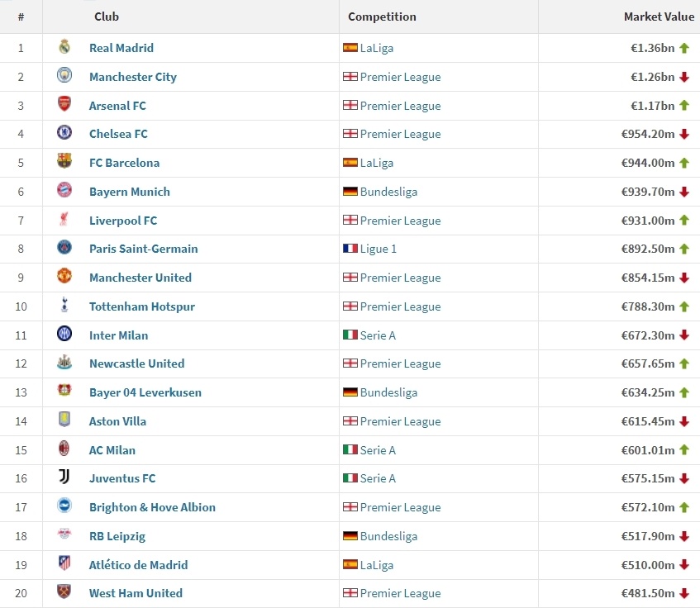700x608 pixels.
Task: Click the French flag beside Ligue 1
Action: 350,249
